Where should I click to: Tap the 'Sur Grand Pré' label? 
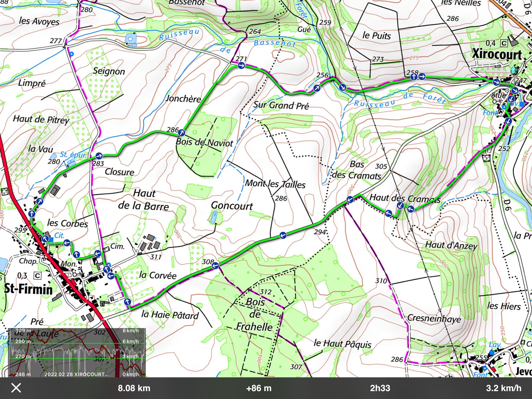[281, 105]
